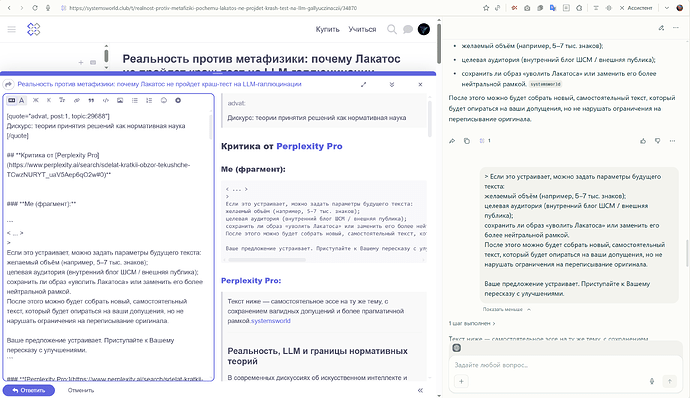Upload an image via composer toolbar
Screen dimensions: 690x398
(120, 100)
